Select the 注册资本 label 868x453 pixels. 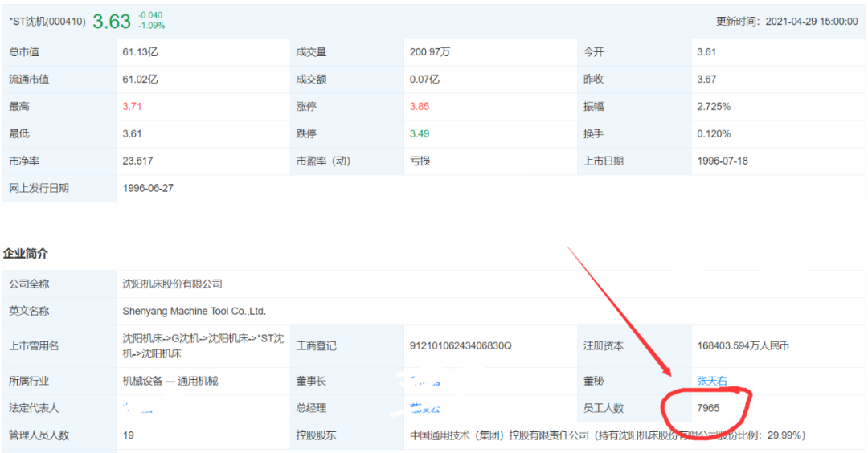pyautogui.click(x=604, y=345)
